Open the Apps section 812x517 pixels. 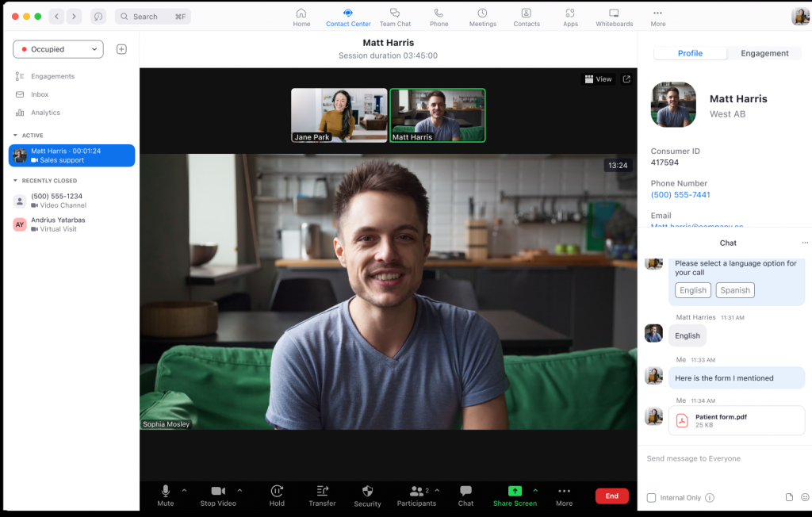click(x=569, y=17)
